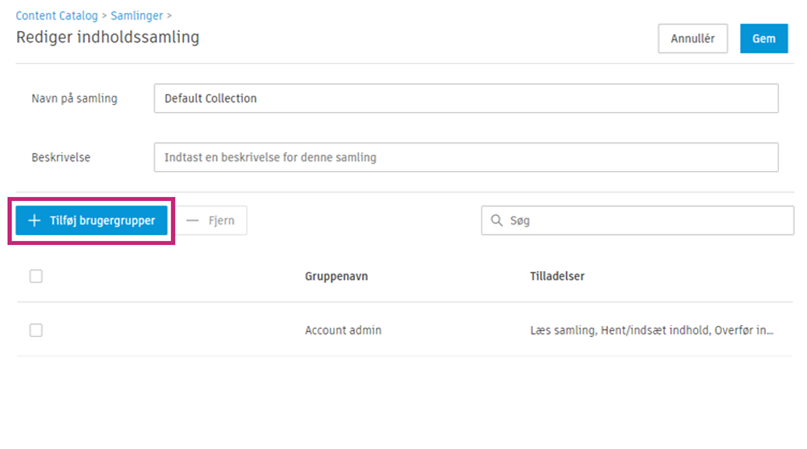Click the Rediger indholdssamling page title
807x449 pixels.
click(x=107, y=38)
